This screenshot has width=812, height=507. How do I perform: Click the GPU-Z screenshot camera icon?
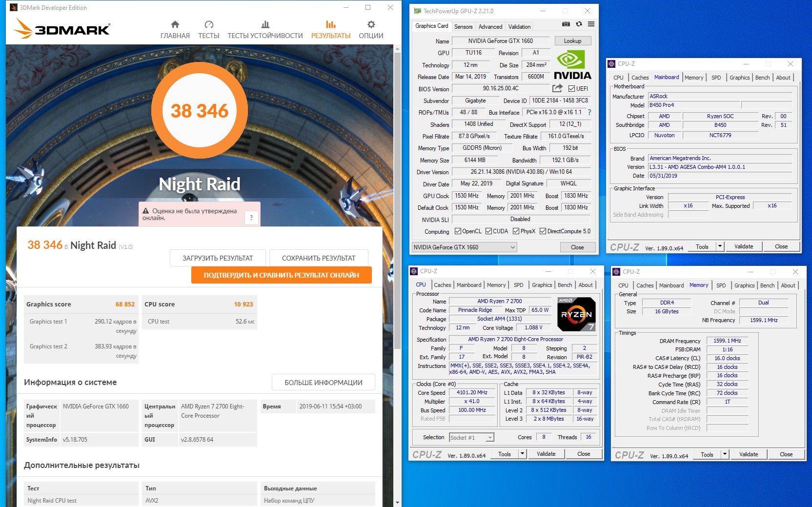[566, 24]
